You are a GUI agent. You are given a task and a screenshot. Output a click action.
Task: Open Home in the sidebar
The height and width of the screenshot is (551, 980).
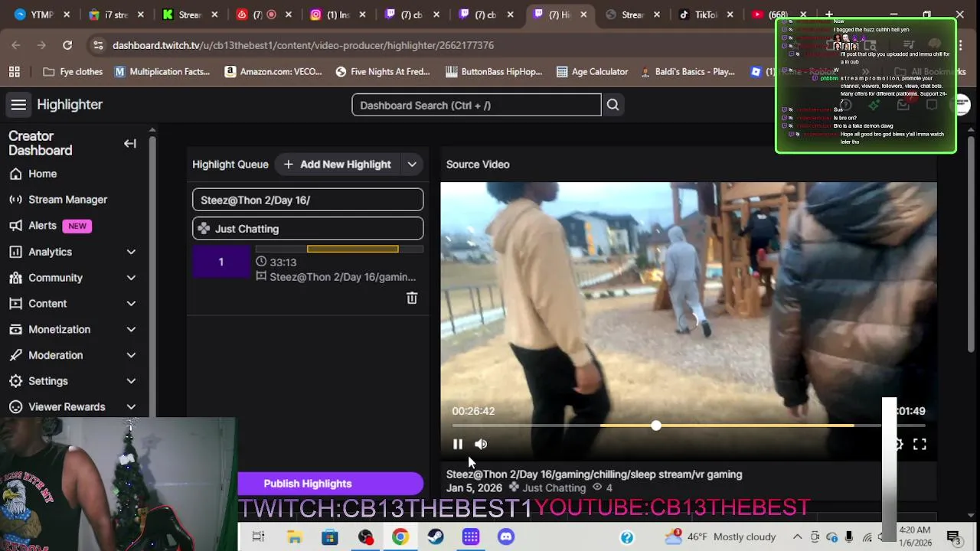click(43, 174)
